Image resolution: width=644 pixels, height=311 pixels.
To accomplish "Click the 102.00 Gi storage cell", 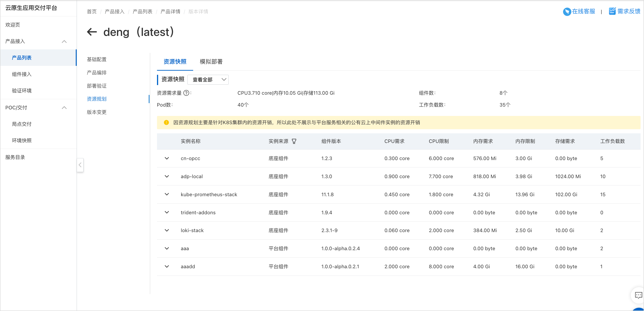I will tap(566, 194).
